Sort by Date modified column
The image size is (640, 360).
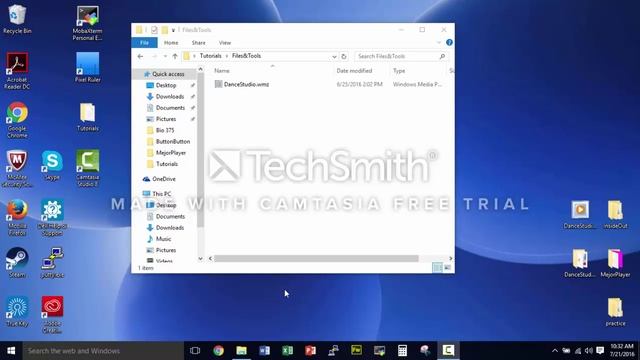354,71
